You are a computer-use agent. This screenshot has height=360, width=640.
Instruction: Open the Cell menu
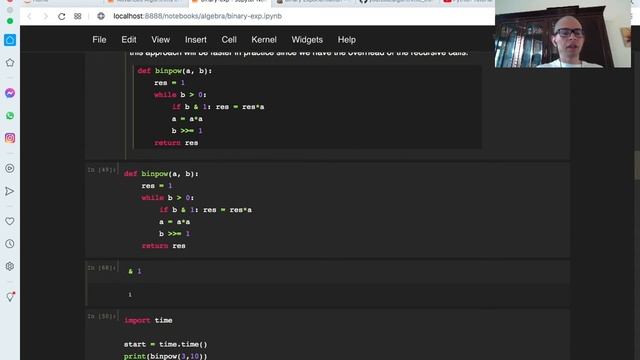coord(229,40)
